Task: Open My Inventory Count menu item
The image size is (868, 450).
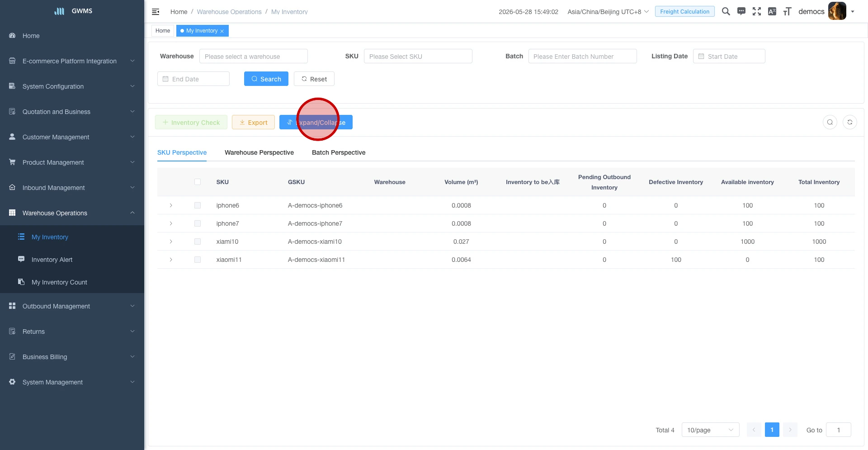Action: pyautogui.click(x=72, y=282)
